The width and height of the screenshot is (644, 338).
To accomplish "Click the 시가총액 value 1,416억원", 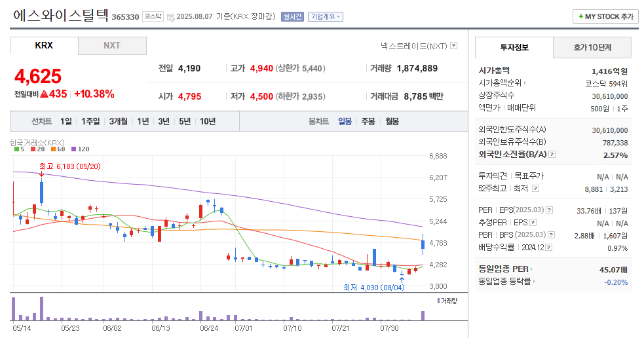I will point(609,71).
